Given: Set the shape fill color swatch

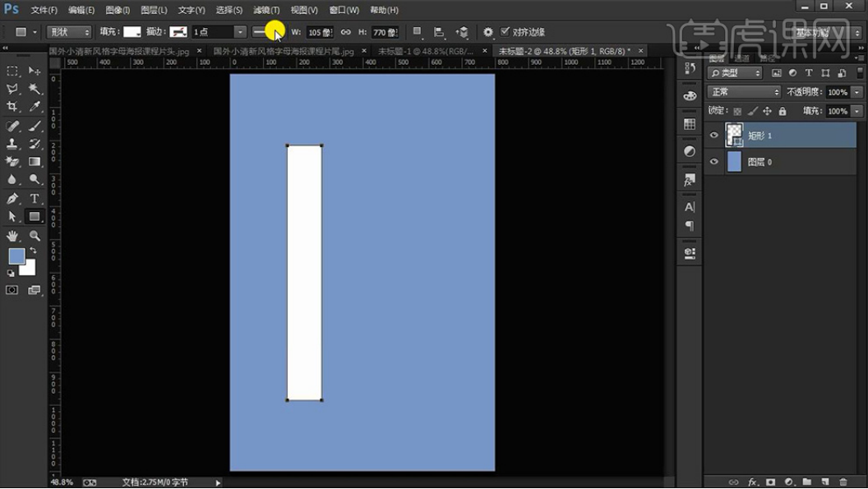Looking at the screenshot, I should [x=132, y=32].
